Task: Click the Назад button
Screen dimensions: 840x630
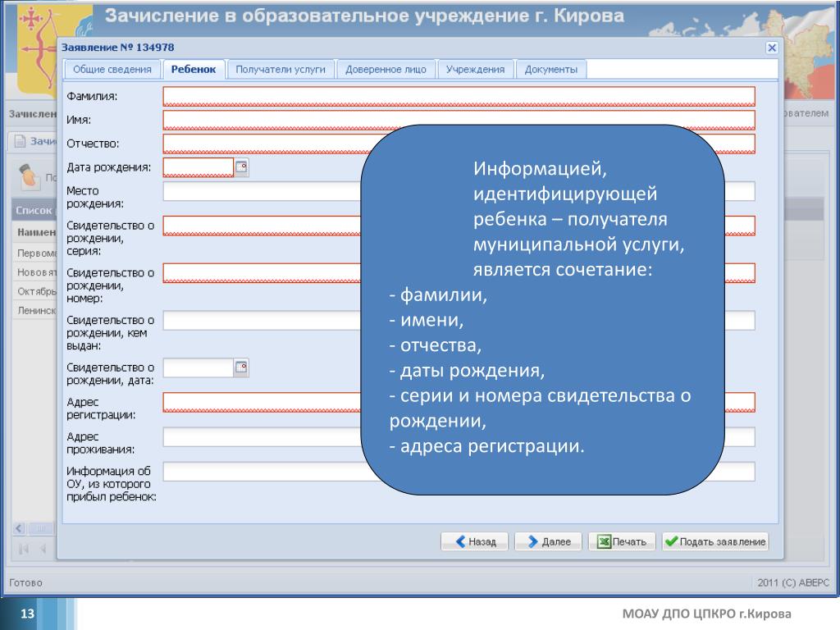Action: click(x=475, y=541)
